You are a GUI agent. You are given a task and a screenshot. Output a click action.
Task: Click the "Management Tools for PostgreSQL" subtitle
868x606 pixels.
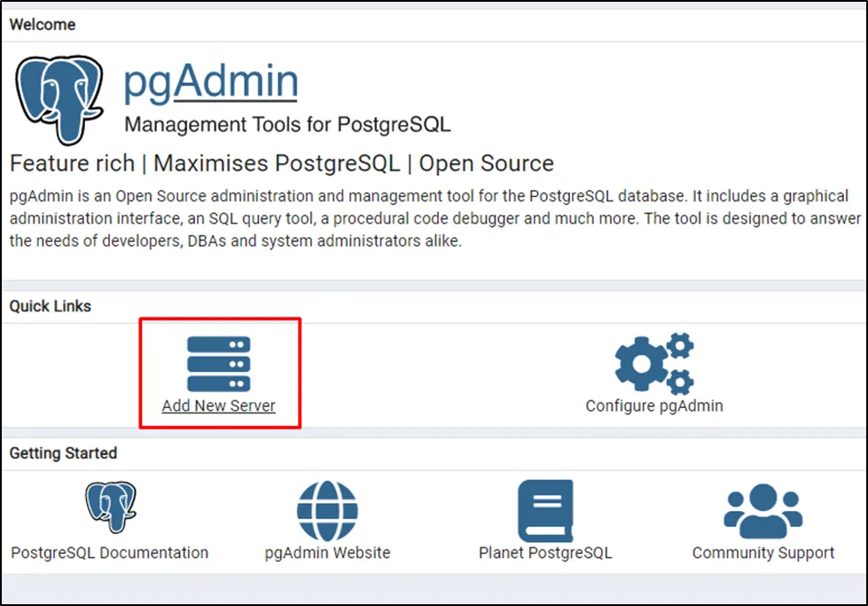tap(287, 124)
